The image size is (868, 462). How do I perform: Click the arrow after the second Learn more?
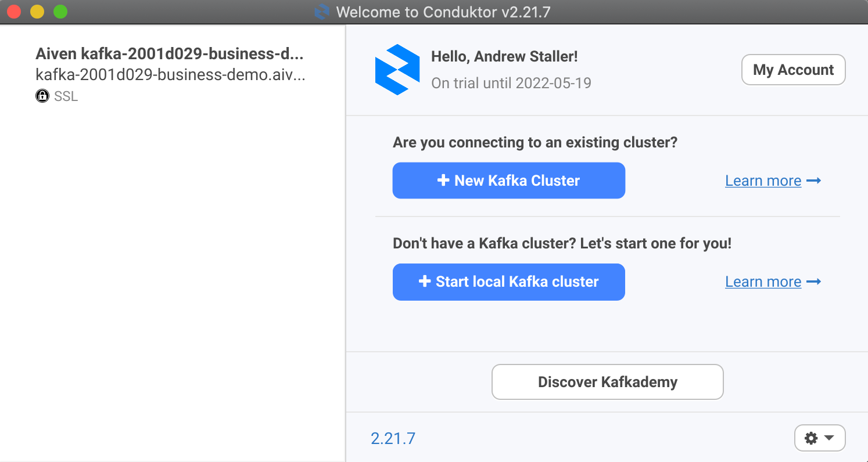(x=814, y=281)
